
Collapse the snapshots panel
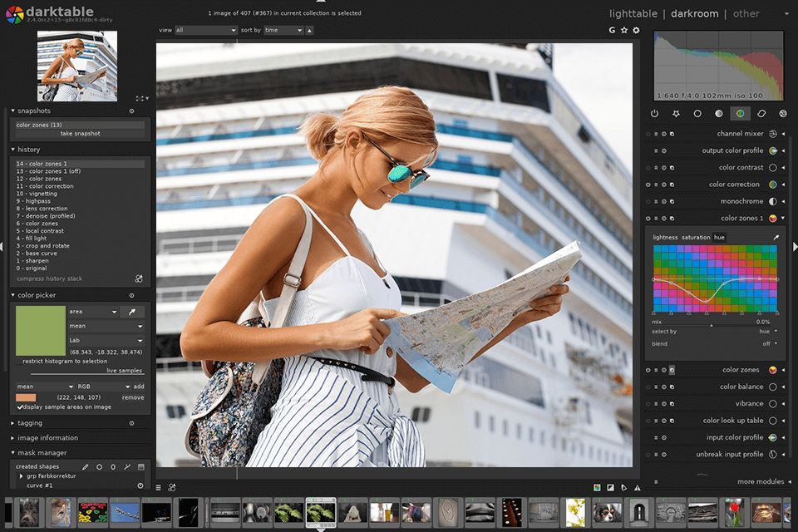pos(13,111)
